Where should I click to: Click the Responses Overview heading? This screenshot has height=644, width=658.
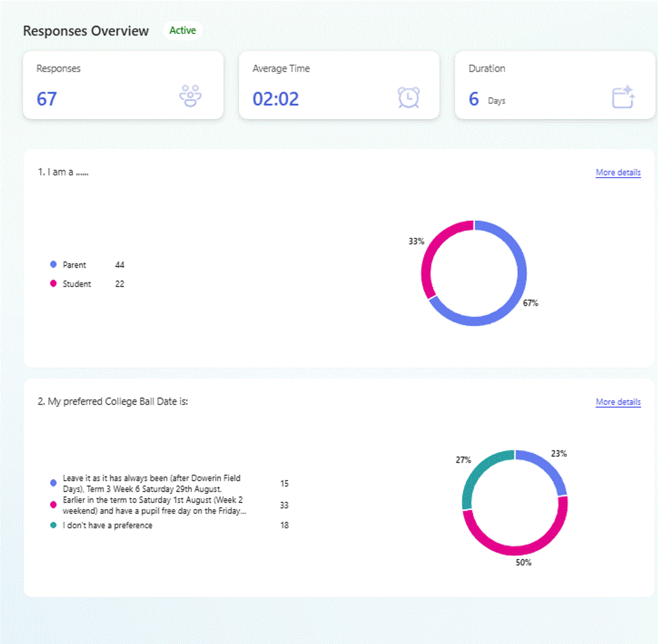86,31
